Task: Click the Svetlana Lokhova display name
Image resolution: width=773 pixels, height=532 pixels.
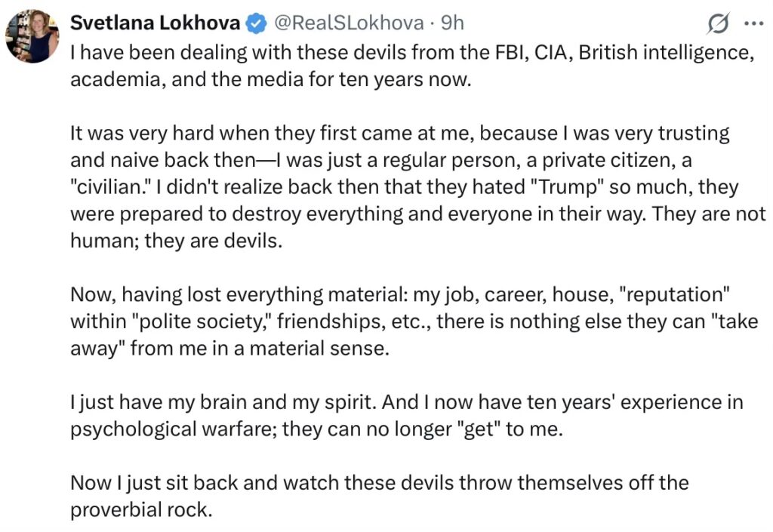Action: 156,23
